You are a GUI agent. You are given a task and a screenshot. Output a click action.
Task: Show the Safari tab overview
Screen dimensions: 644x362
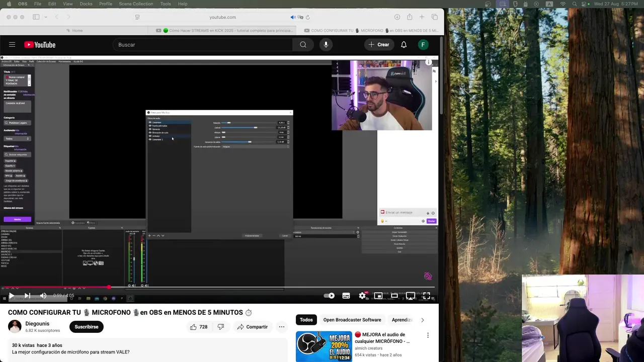coord(435,17)
